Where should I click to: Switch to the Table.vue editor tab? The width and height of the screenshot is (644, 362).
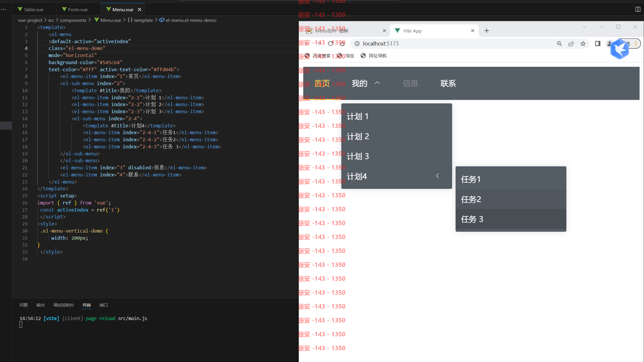coord(31,9)
